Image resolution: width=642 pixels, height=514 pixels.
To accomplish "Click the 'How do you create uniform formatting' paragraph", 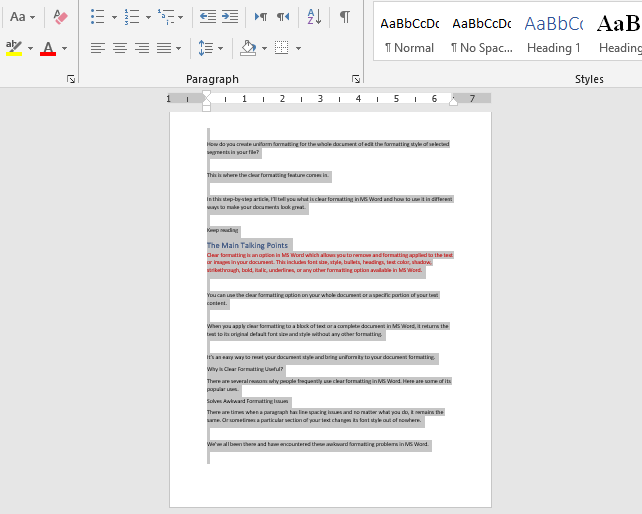I will (x=328, y=148).
